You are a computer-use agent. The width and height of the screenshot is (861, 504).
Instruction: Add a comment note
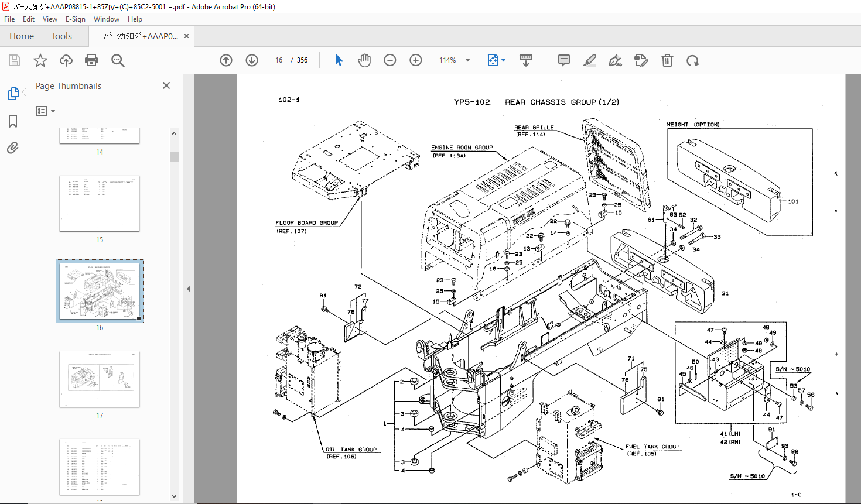tap(564, 60)
